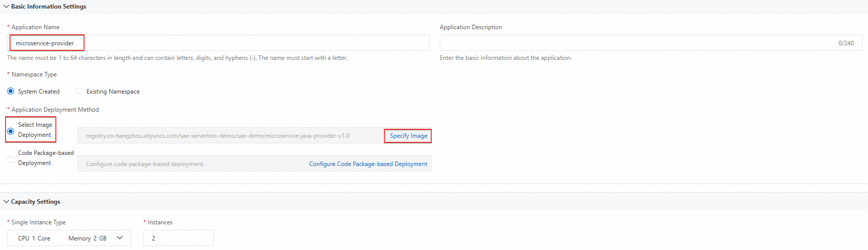The width and height of the screenshot is (868, 250).
Task: Click the code package deployment placeholder box
Action: [191, 164]
